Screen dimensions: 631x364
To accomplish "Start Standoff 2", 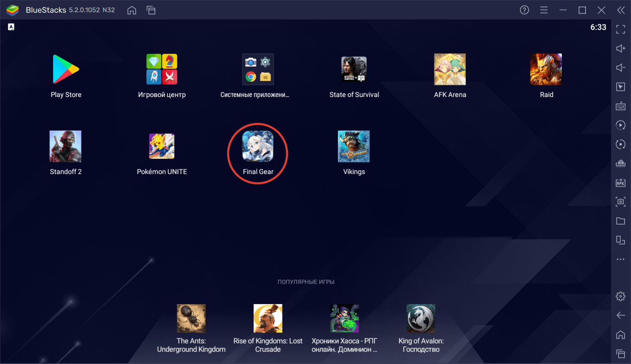I will tap(65, 146).
